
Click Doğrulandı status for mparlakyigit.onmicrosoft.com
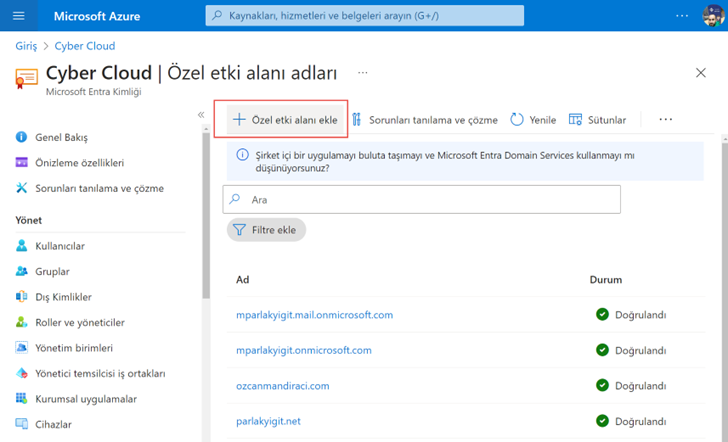[640, 351]
